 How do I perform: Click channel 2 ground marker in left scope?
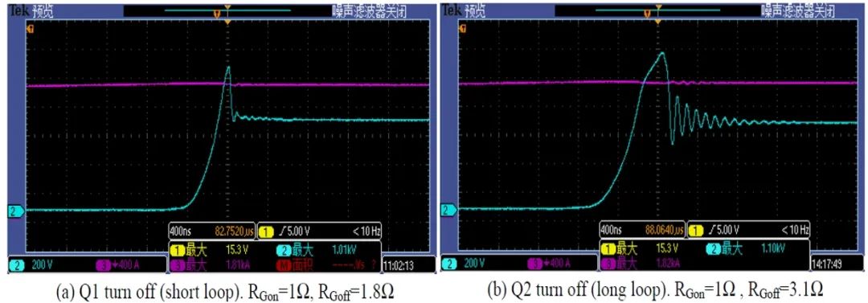[15, 211]
